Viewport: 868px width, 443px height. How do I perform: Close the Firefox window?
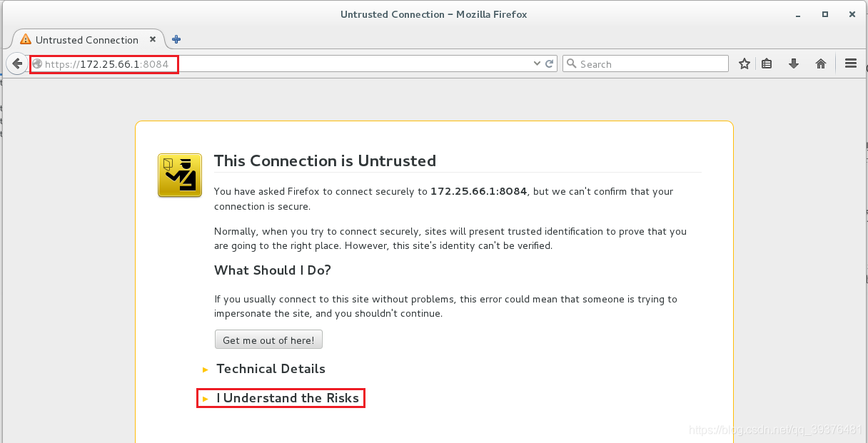(853, 14)
